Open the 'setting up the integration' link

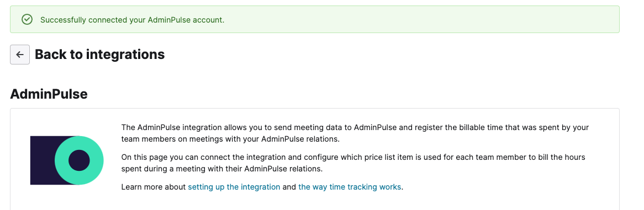pos(234,187)
